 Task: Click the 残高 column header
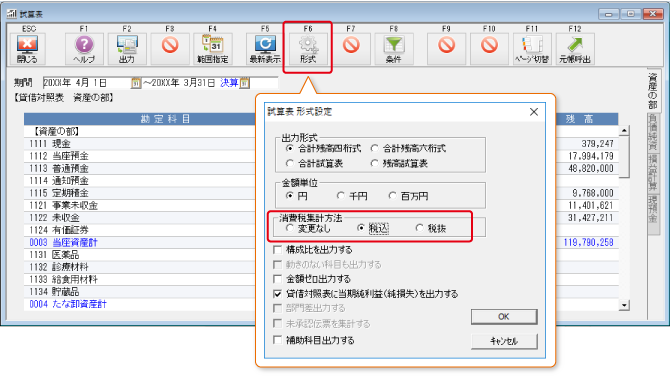coord(580,119)
